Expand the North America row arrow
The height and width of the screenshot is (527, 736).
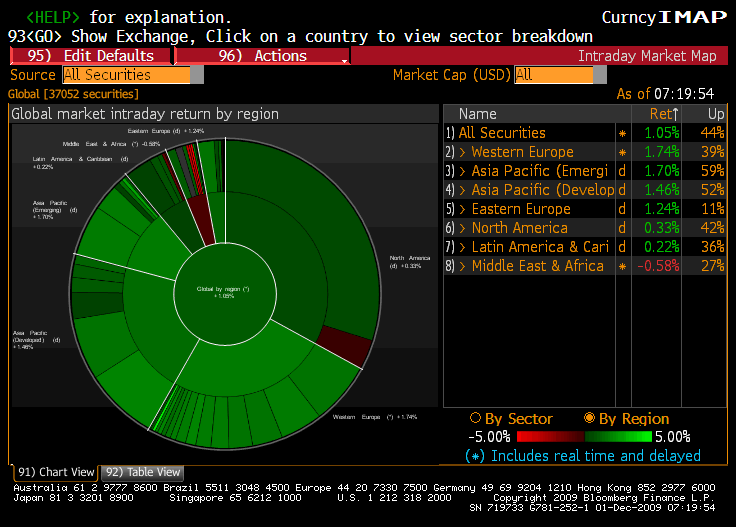463,228
